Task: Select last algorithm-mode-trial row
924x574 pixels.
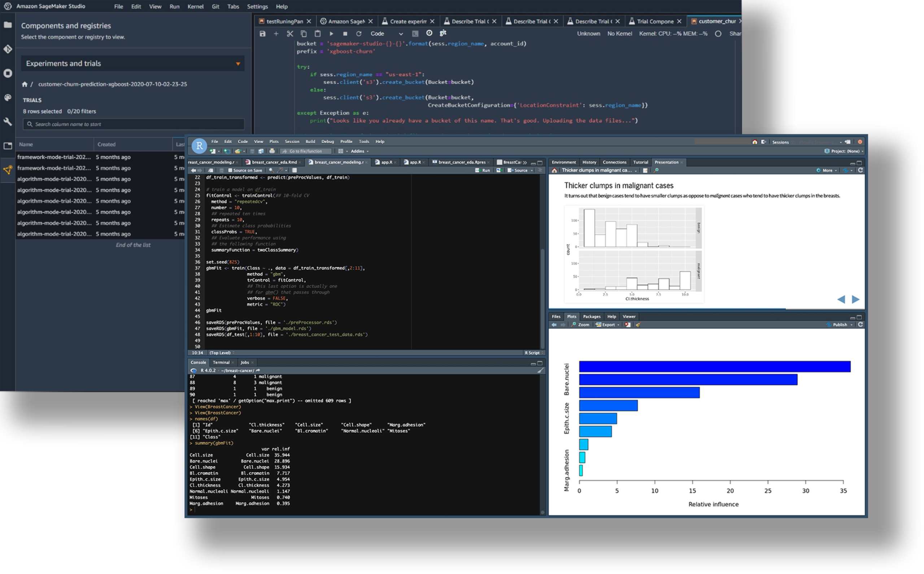Action: (x=54, y=234)
